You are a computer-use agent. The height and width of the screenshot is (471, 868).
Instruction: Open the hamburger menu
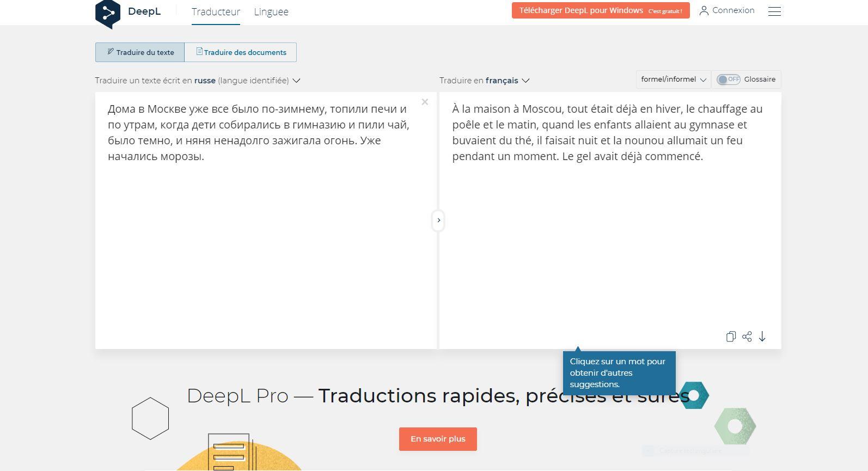[x=774, y=11]
